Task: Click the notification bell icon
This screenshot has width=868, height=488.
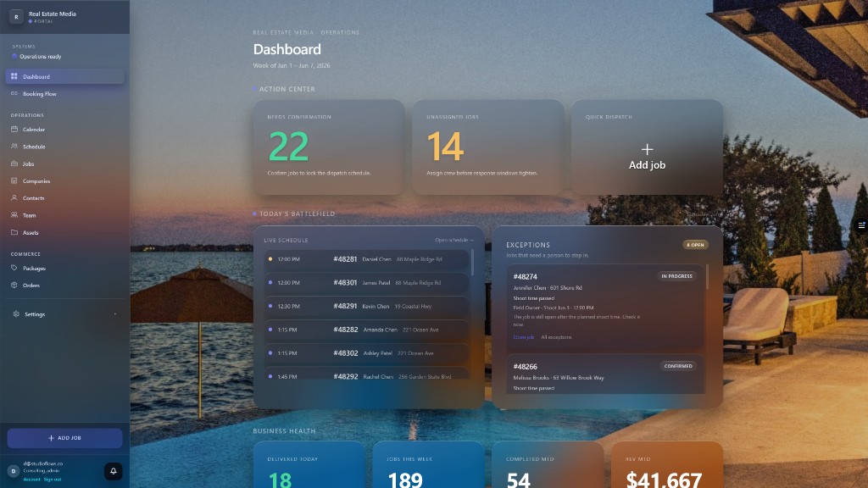Action: 113,471
